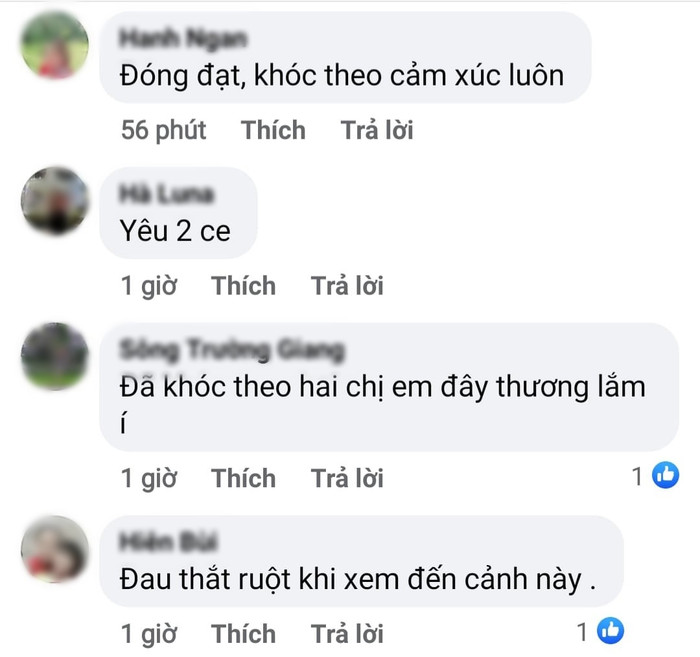Click the avatar beside 'Đã khóc theo' comment
Image resolution: width=700 pixels, height=657 pixels.
tap(55, 357)
